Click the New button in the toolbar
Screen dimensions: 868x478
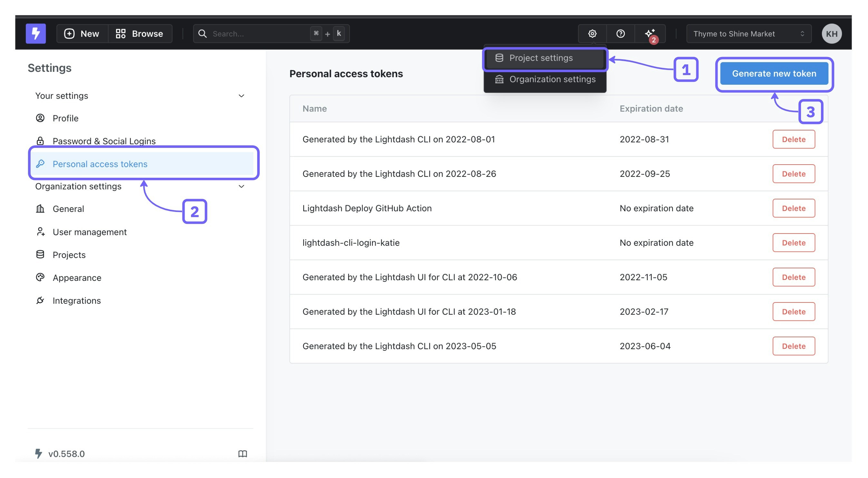click(82, 34)
